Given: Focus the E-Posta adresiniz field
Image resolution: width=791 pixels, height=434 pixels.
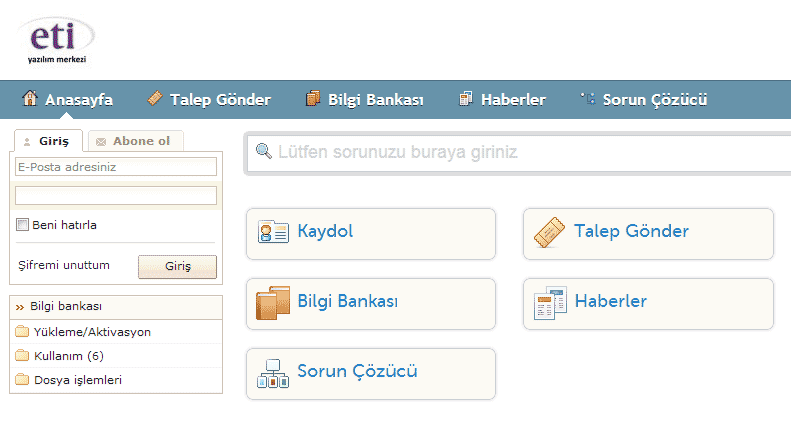Looking at the screenshot, I should (x=116, y=167).
